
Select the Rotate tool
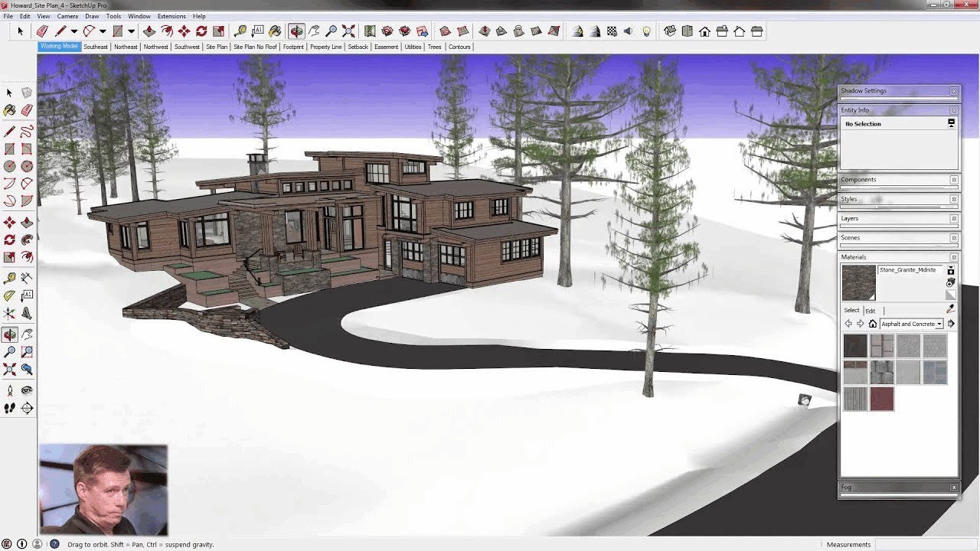coord(9,239)
